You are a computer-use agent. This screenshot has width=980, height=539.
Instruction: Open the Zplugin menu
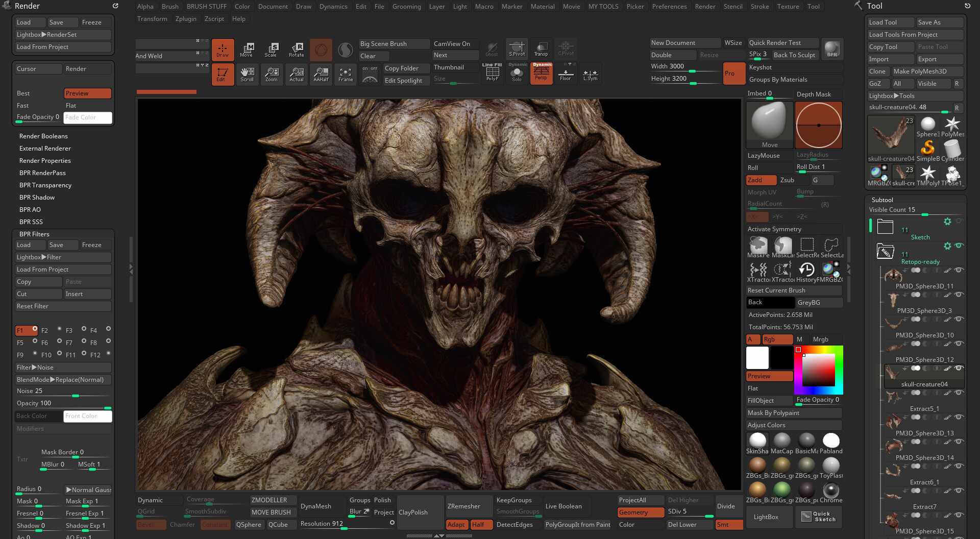point(186,18)
